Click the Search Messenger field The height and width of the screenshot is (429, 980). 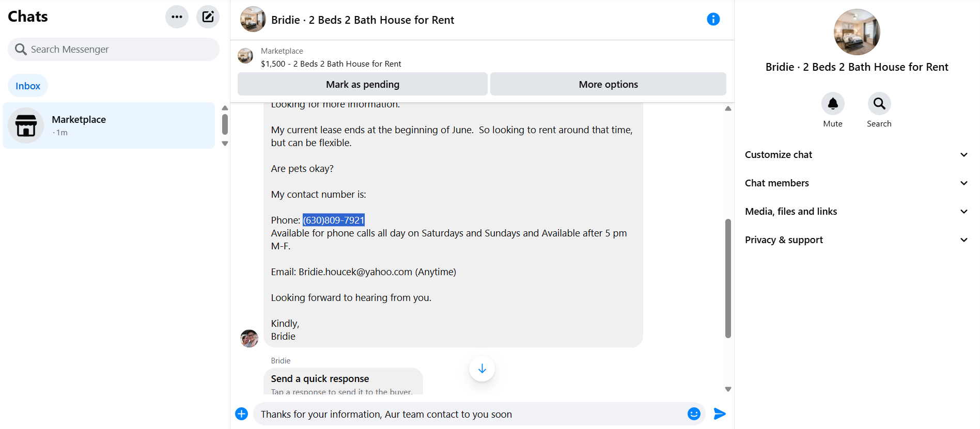coord(114,49)
